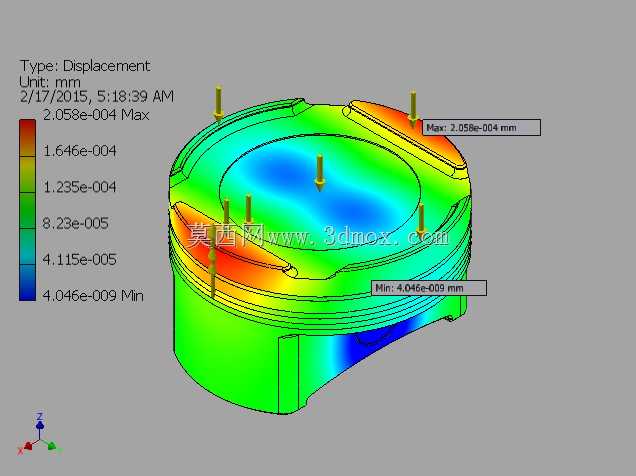
Task: Click the 1.235e-004 legend value
Action: click(80, 187)
